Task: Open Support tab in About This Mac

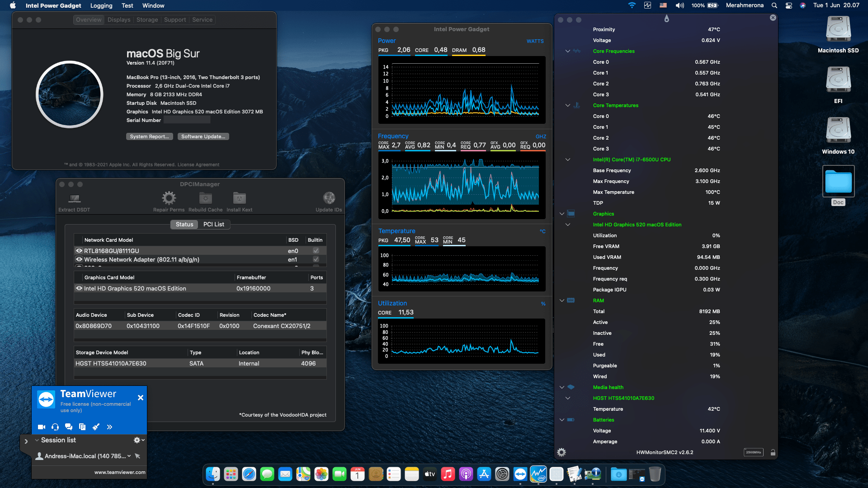Action: pyautogui.click(x=175, y=19)
